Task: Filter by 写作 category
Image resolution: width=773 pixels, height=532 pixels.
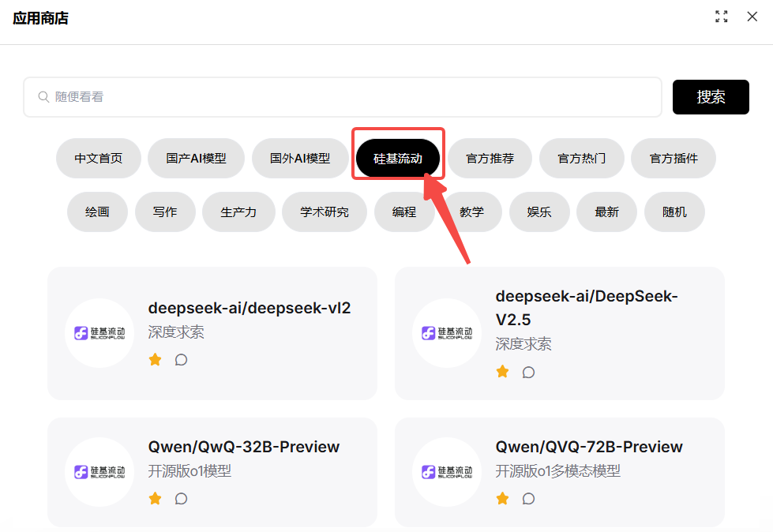Action: (165, 212)
